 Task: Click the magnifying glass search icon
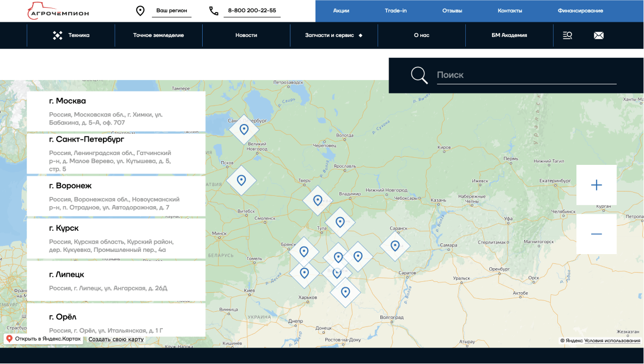419,75
